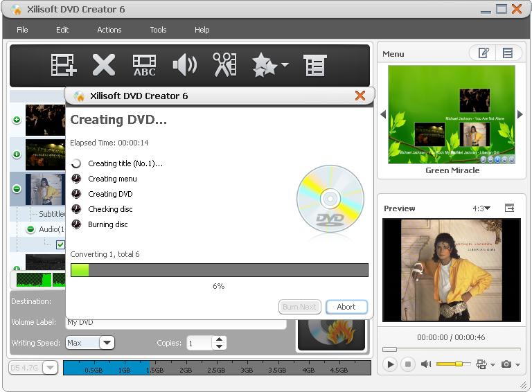This screenshot has width=532, height=392.
Task: Stop the preview playback
Action: 408,364
